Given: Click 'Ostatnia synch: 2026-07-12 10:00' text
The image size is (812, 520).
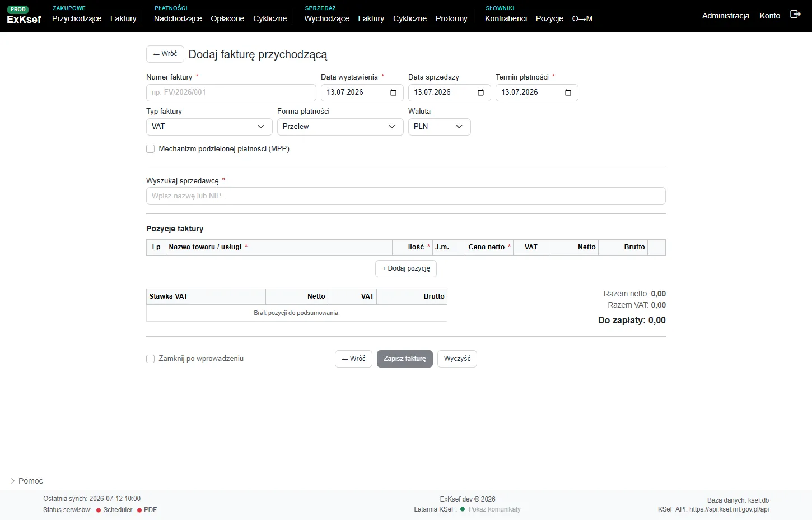Looking at the screenshot, I should [x=92, y=499].
